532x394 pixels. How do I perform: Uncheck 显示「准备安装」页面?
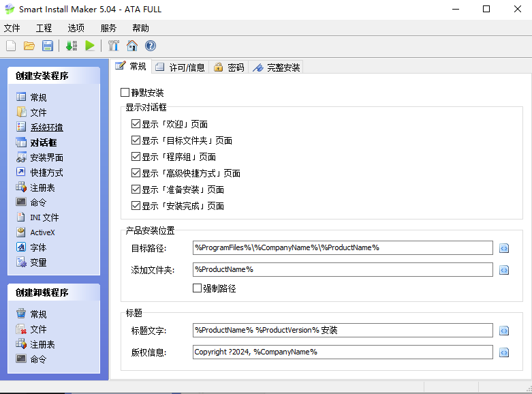click(x=136, y=190)
